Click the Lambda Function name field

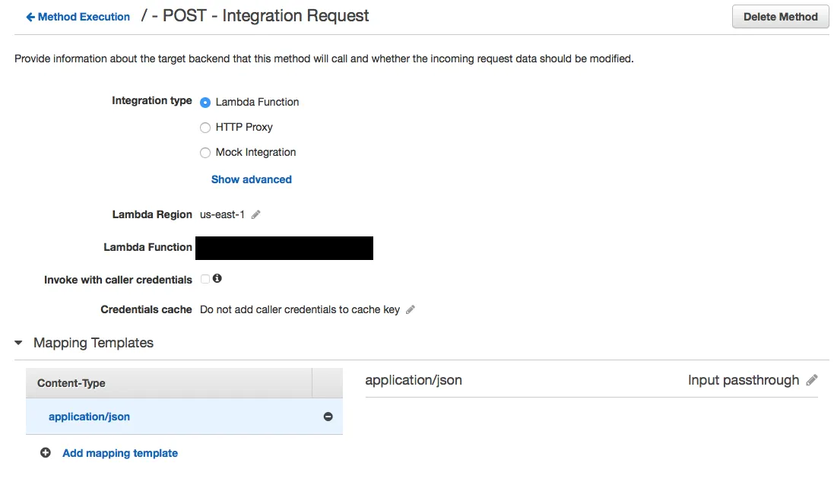[x=284, y=248]
